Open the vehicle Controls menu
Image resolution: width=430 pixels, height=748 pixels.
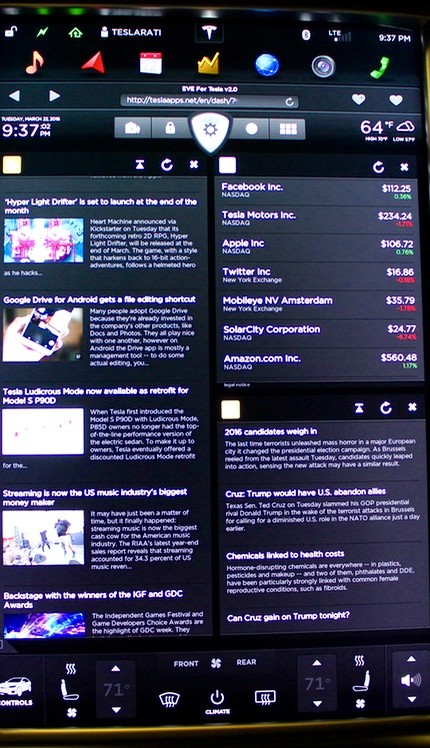[15, 691]
